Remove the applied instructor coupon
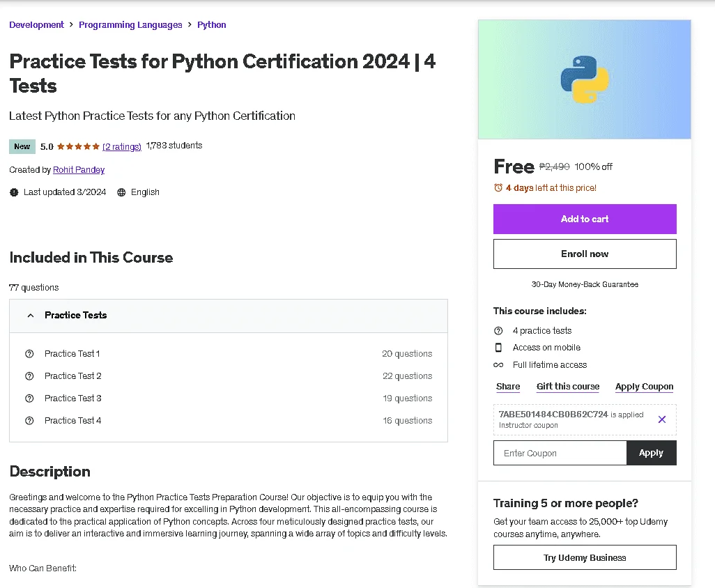Image resolution: width=715 pixels, height=588 pixels. pos(661,419)
